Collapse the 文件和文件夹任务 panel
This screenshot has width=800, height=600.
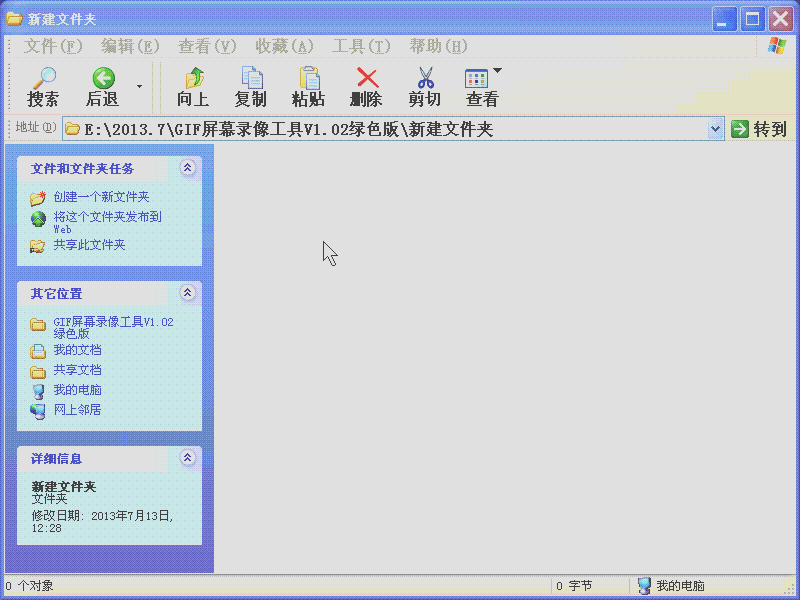(187, 167)
